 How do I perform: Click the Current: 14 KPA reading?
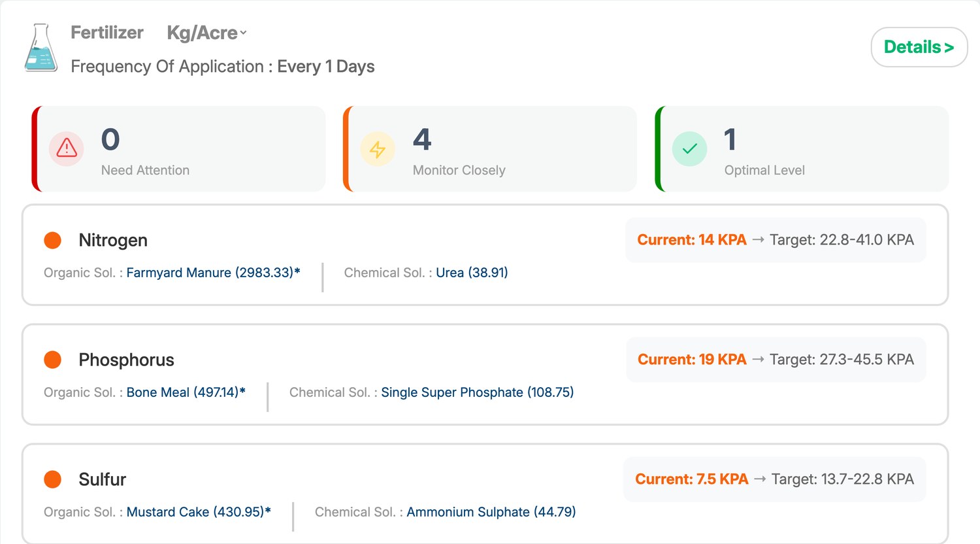692,240
